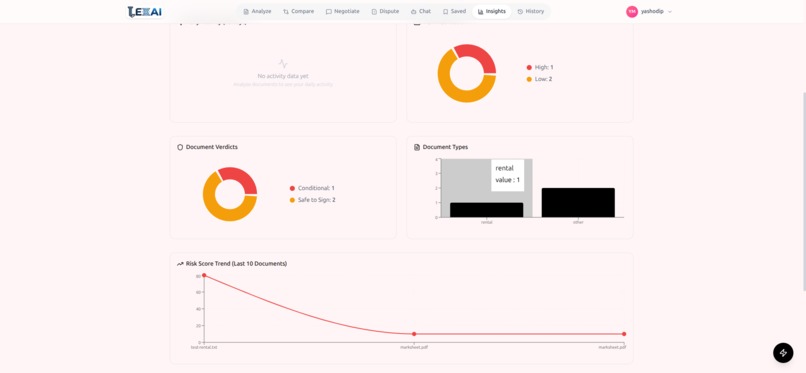Expand the yashodip account dropdown chevron
The image size is (806, 373).
coord(670,11)
